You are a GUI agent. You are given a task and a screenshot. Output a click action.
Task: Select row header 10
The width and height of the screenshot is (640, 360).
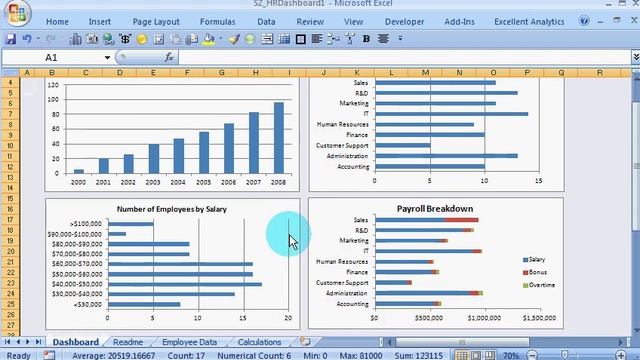click(10, 146)
